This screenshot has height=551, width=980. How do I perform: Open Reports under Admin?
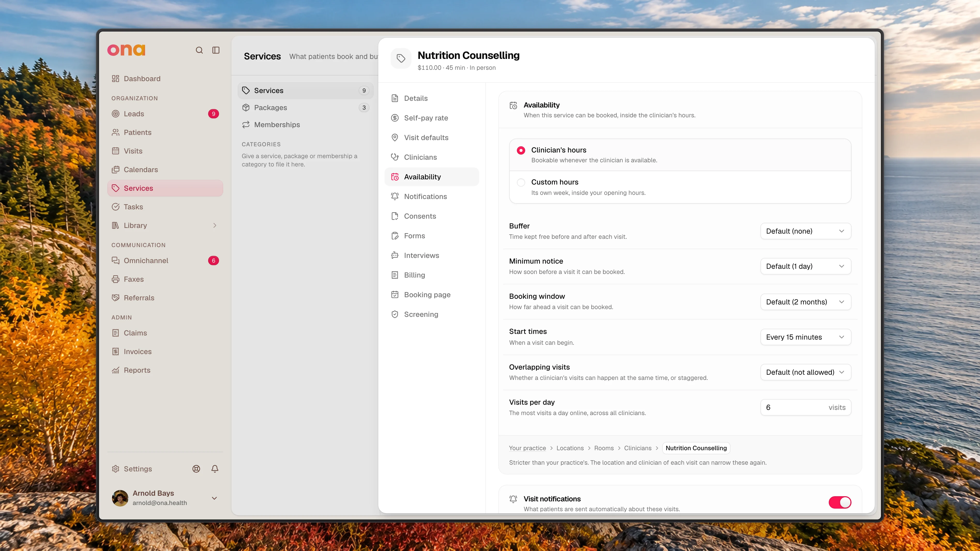coord(165,370)
